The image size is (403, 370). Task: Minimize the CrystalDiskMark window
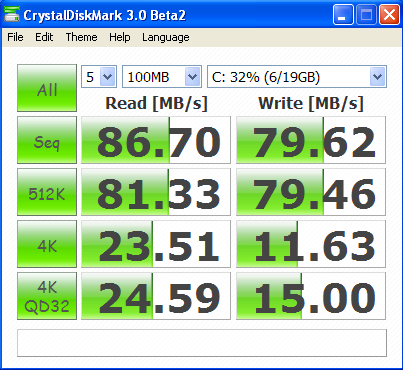343,15
